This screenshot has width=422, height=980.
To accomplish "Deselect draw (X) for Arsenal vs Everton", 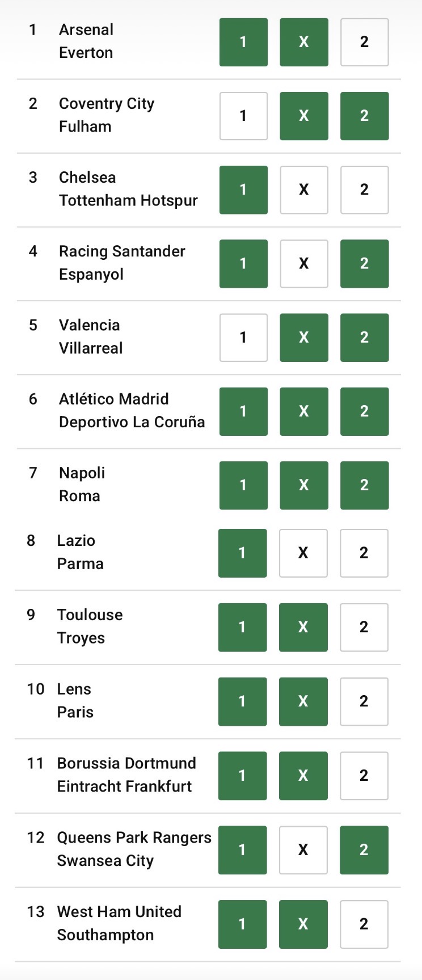I will (x=304, y=42).
